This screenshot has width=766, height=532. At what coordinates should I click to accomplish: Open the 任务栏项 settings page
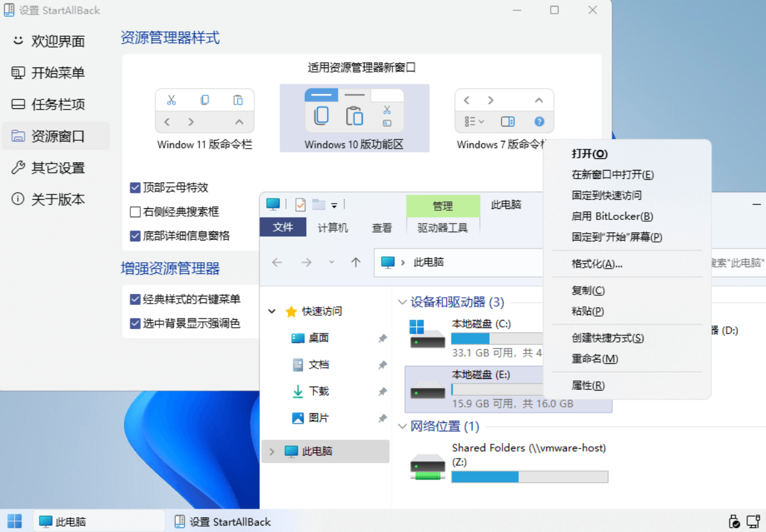pyautogui.click(x=57, y=104)
